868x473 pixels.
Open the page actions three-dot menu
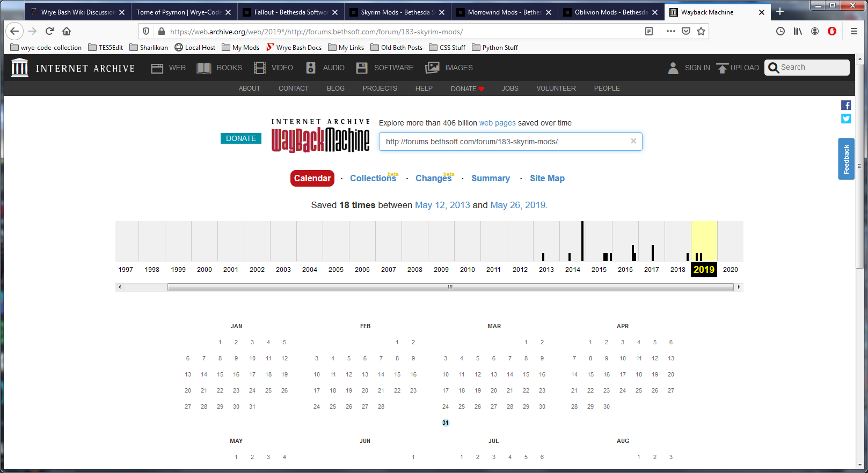[670, 31]
